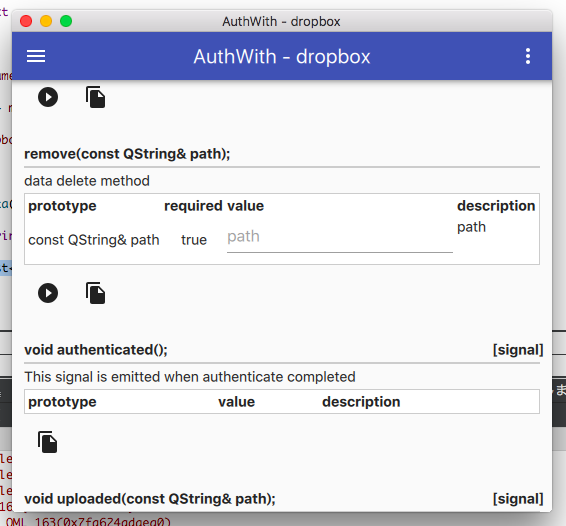The height and width of the screenshot is (526, 566).
Task: Click the green fullscreen window button
Action: coord(66,21)
